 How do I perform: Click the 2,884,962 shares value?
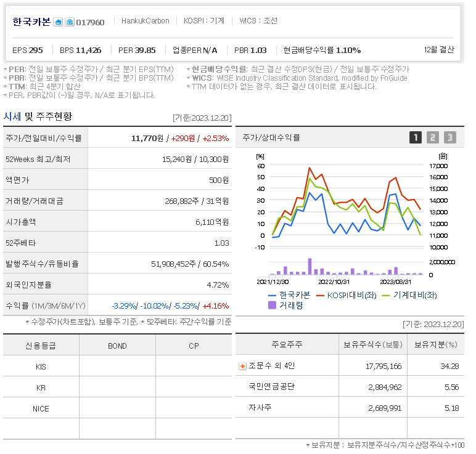[385, 387]
